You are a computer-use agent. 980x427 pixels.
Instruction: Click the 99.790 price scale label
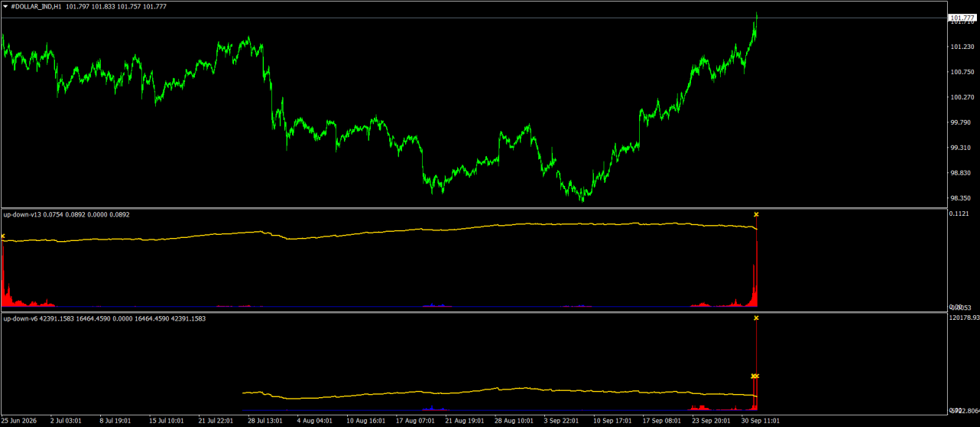pyautogui.click(x=960, y=122)
